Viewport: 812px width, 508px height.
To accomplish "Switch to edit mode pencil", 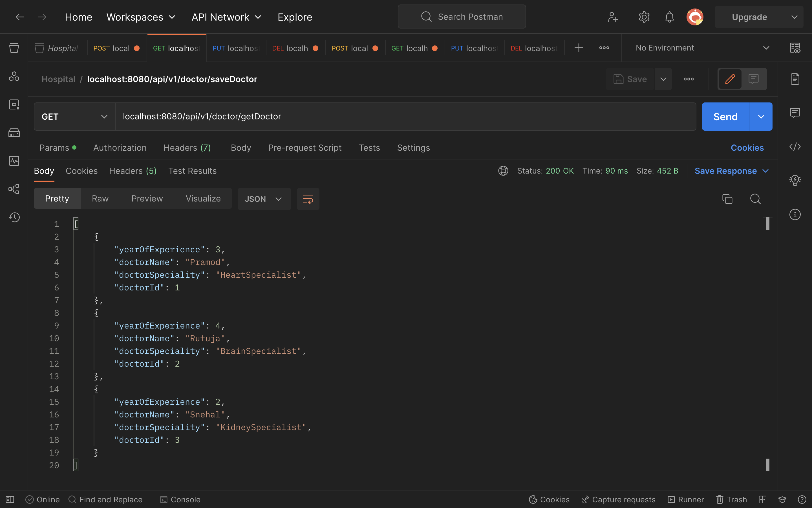I will click(x=730, y=79).
